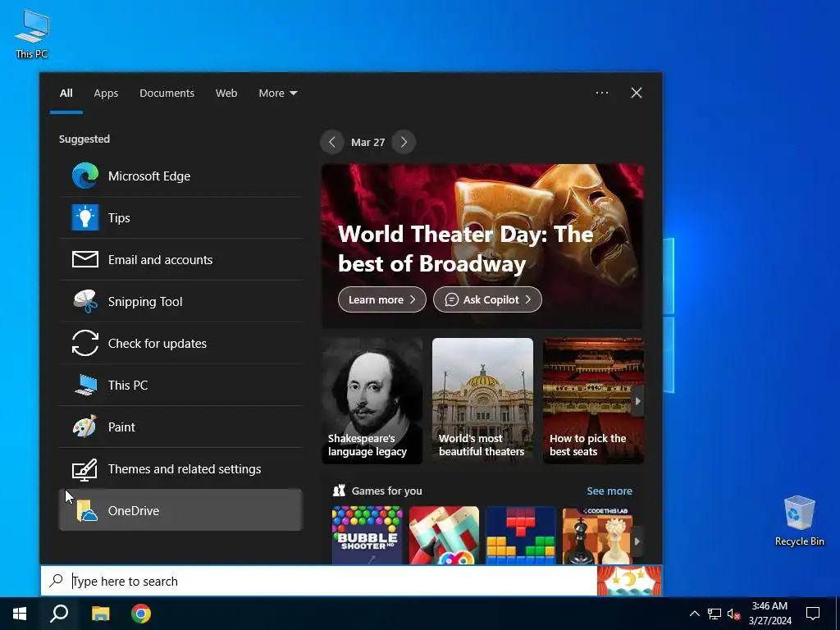Open Themes and related settings

point(180,468)
